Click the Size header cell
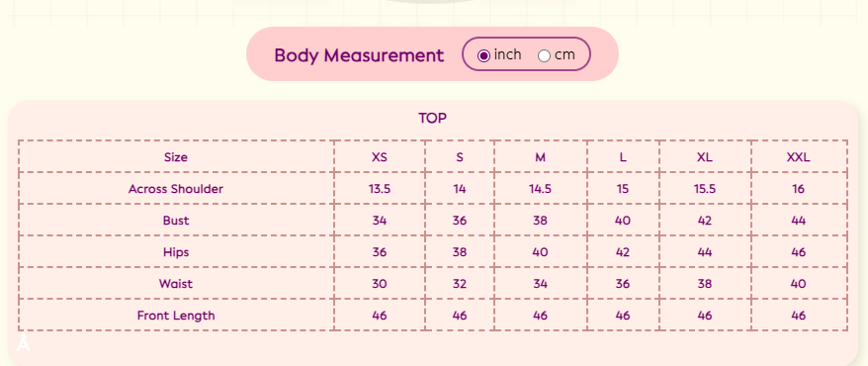This screenshot has height=366, width=868. click(176, 157)
